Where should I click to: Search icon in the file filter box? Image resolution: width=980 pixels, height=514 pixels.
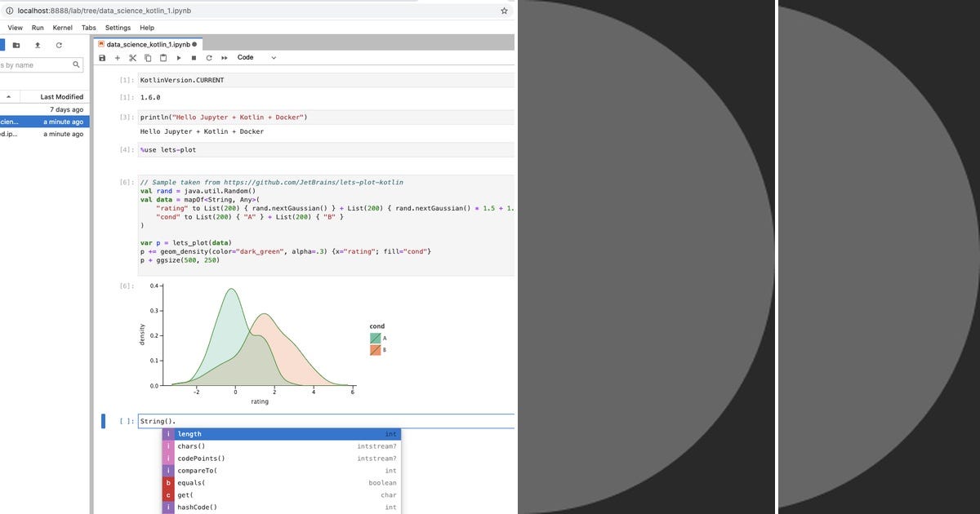[77, 64]
